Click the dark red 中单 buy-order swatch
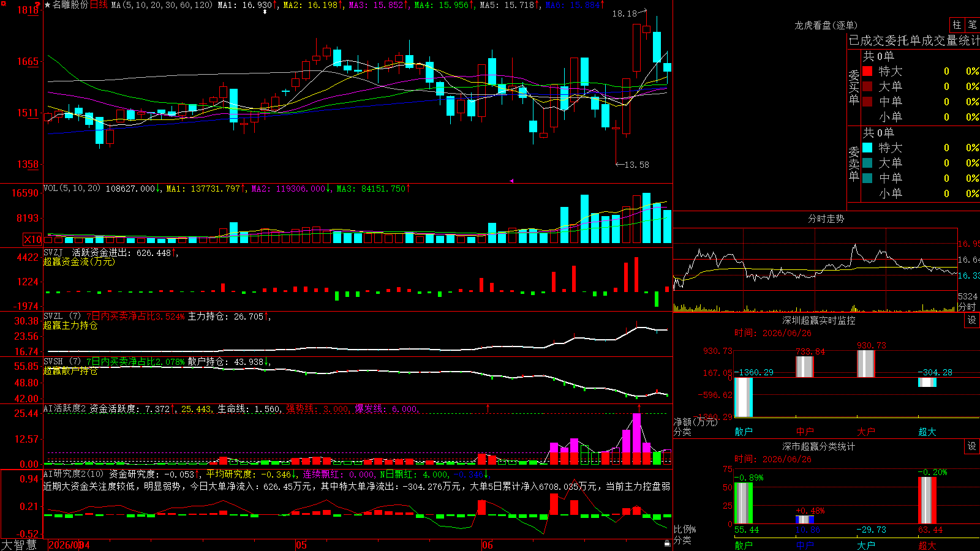Image resolution: width=980 pixels, height=551 pixels. [867, 102]
